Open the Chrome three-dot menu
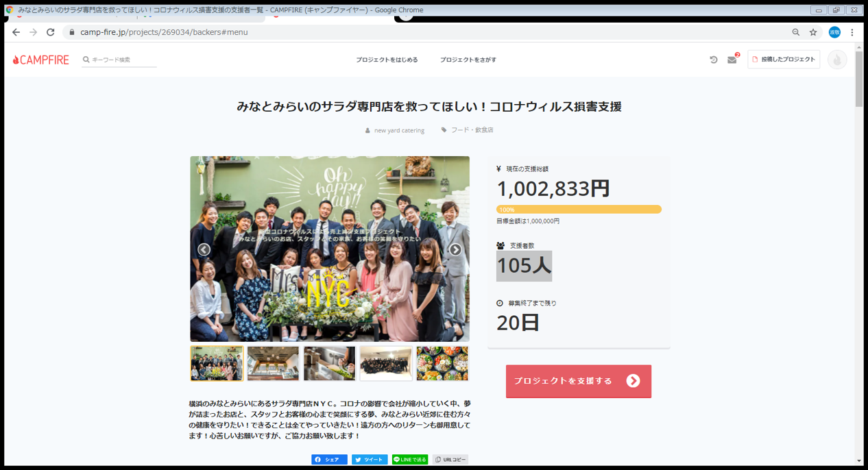Image resolution: width=868 pixels, height=470 pixels. [x=852, y=32]
